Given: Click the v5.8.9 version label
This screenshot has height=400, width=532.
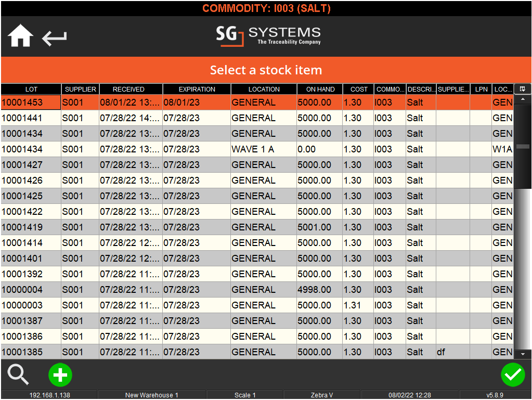Looking at the screenshot, I should [488, 394].
